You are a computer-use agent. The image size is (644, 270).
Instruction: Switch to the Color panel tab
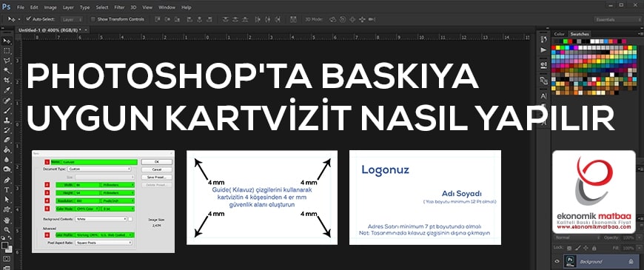click(559, 34)
